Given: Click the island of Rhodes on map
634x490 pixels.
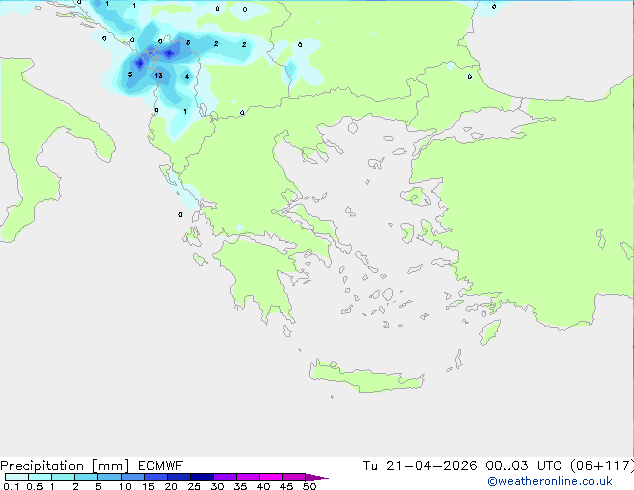Looking at the screenshot, I should pyautogui.click(x=490, y=332).
